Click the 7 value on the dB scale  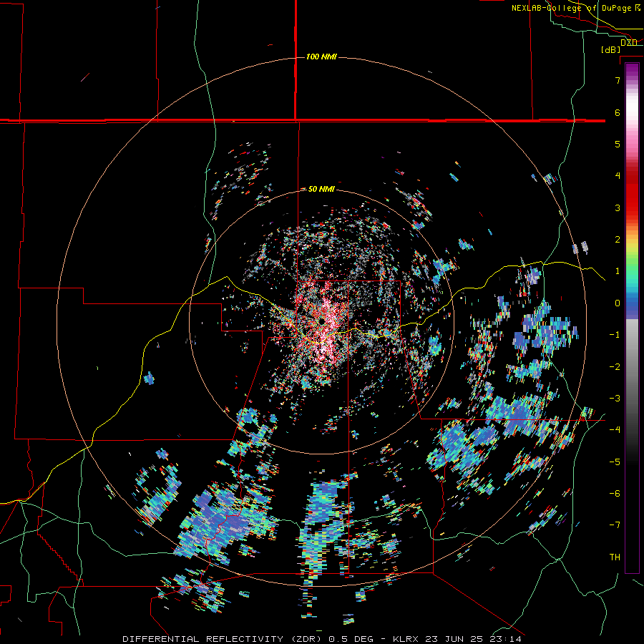click(x=618, y=80)
